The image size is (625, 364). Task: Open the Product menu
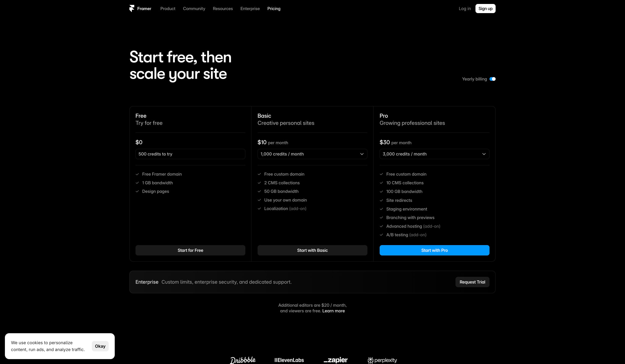pos(168,9)
